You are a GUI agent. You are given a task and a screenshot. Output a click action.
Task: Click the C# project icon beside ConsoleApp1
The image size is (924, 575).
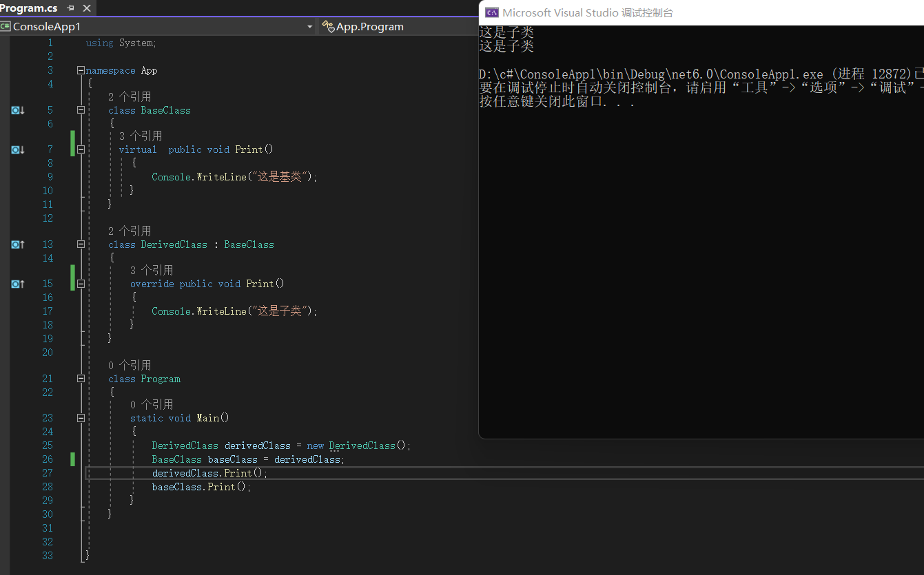click(x=6, y=27)
